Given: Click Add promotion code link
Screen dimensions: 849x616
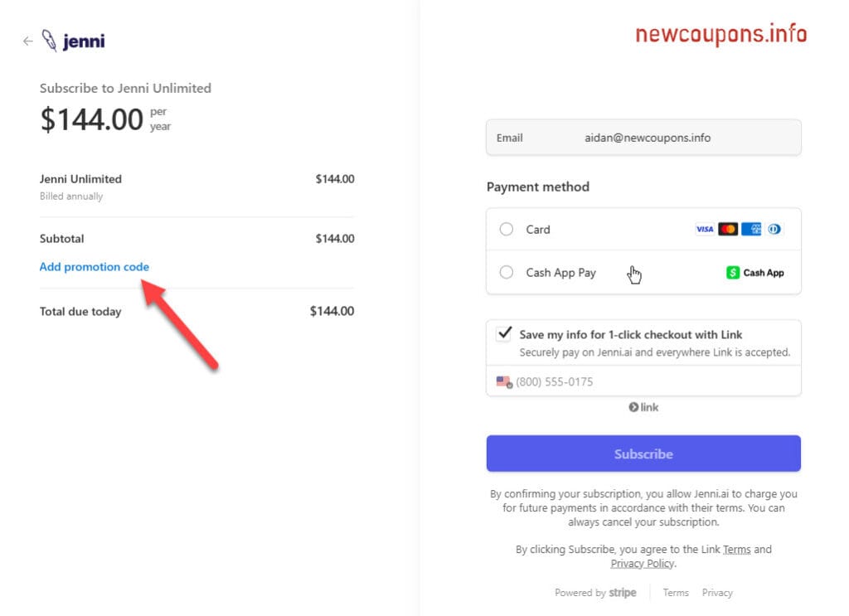Looking at the screenshot, I should pos(95,267).
